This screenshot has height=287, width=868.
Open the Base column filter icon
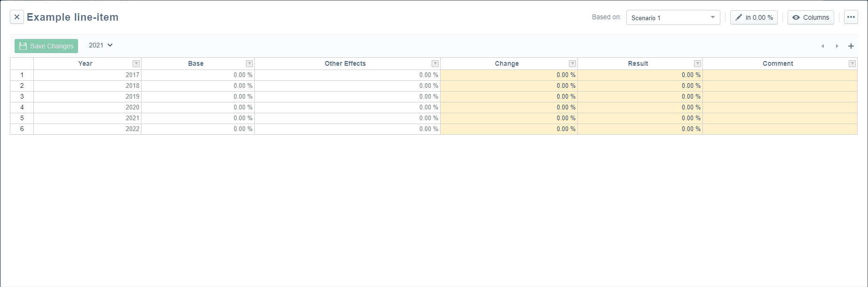coord(249,64)
